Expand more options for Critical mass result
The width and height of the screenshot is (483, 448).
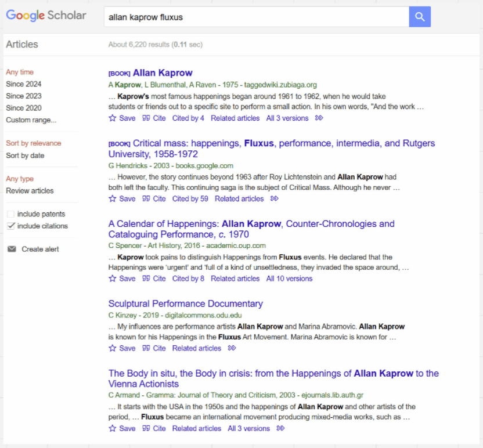click(275, 199)
